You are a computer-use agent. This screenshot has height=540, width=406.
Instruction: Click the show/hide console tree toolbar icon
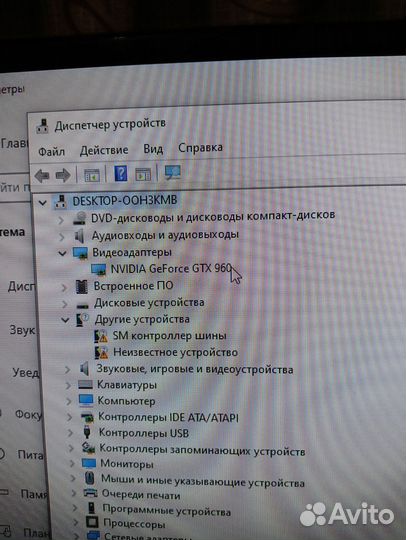(92, 175)
